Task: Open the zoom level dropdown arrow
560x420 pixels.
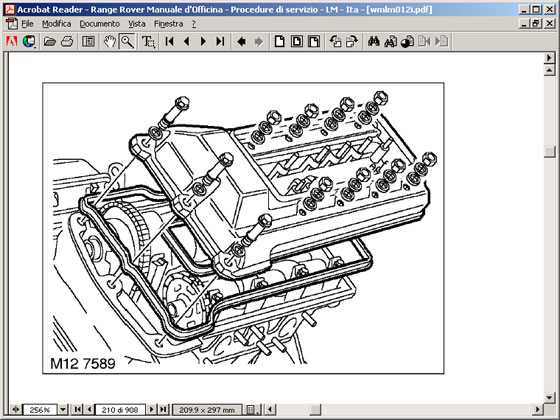Action: [62, 410]
